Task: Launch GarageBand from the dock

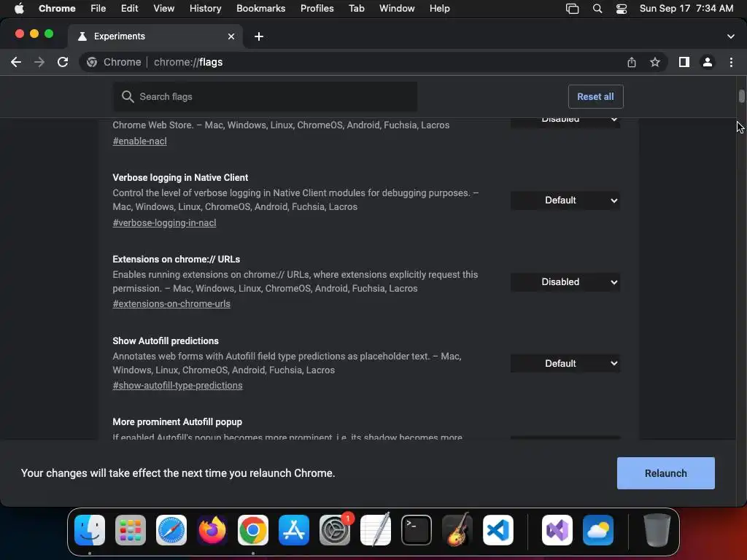Action: point(457,530)
